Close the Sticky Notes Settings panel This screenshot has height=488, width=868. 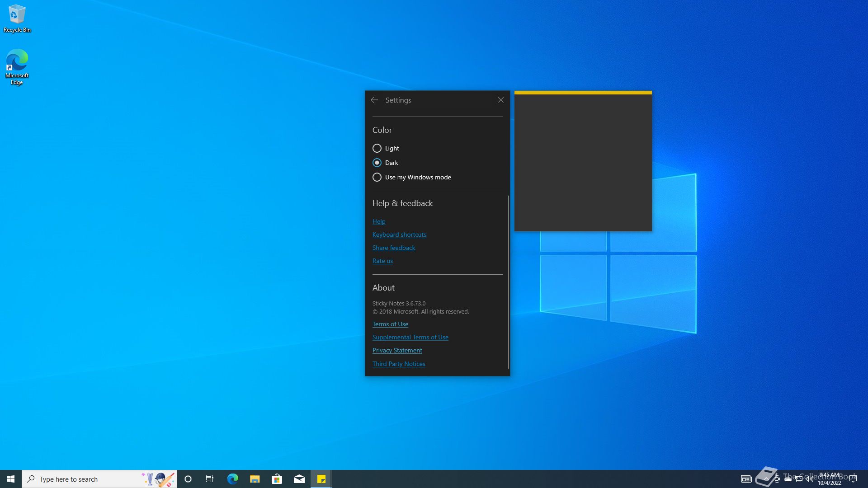click(501, 100)
